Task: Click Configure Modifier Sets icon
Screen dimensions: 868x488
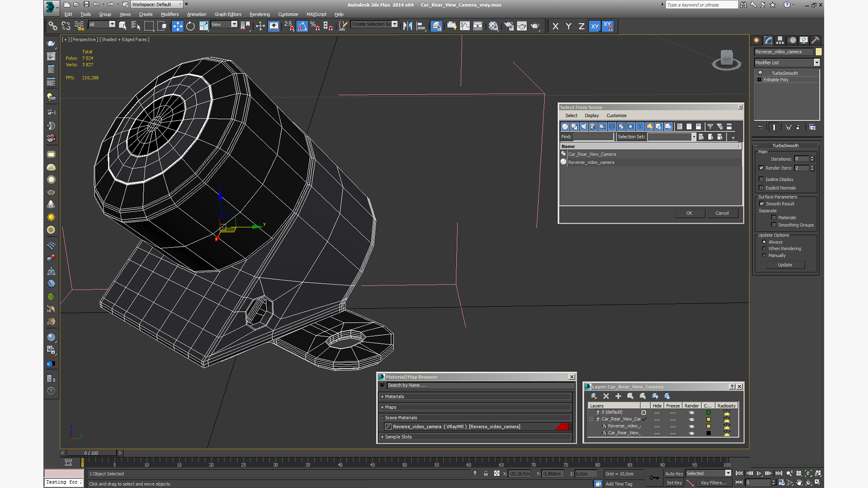Action: [812, 127]
